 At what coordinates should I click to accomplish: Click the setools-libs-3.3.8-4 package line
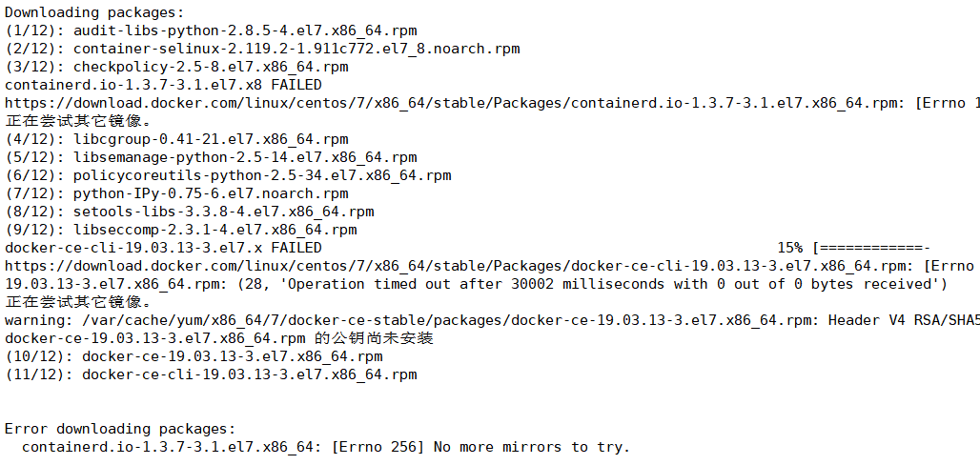(190, 212)
